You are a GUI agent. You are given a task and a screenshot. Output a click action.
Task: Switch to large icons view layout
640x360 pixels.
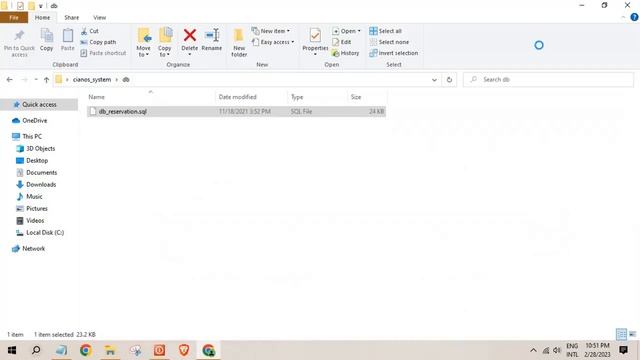point(632,334)
